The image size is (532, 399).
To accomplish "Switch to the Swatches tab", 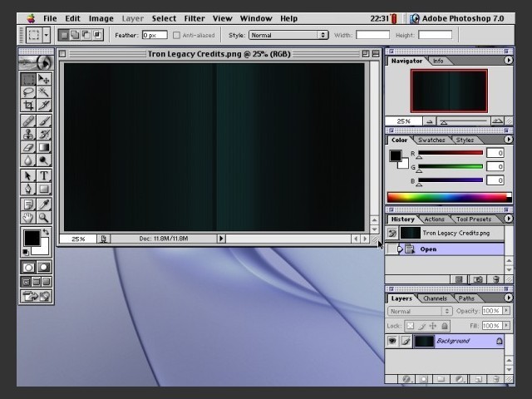I will [431, 140].
